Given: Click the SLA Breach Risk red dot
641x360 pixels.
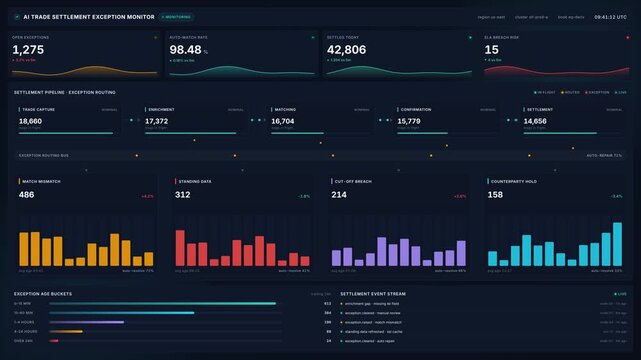Looking at the screenshot, I should [x=628, y=38].
